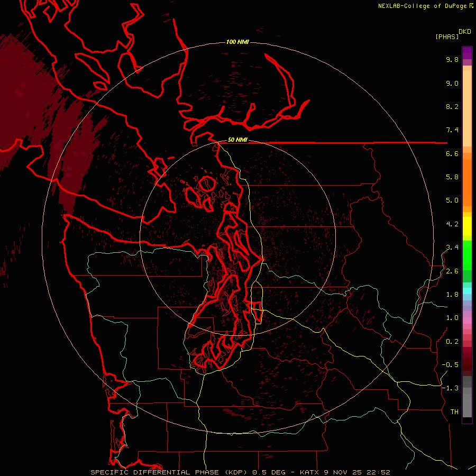The image size is (476, 476).
Task: Click the 4.2 value on the color scale
Action: (452, 224)
